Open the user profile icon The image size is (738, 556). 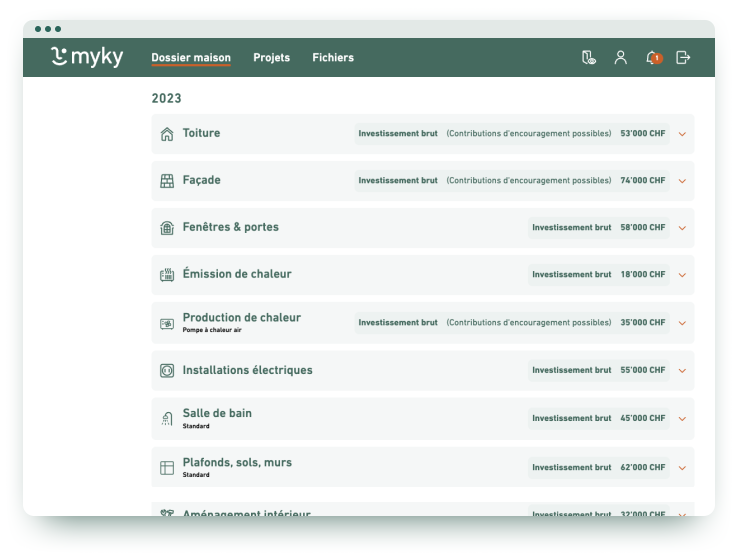[621, 57]
